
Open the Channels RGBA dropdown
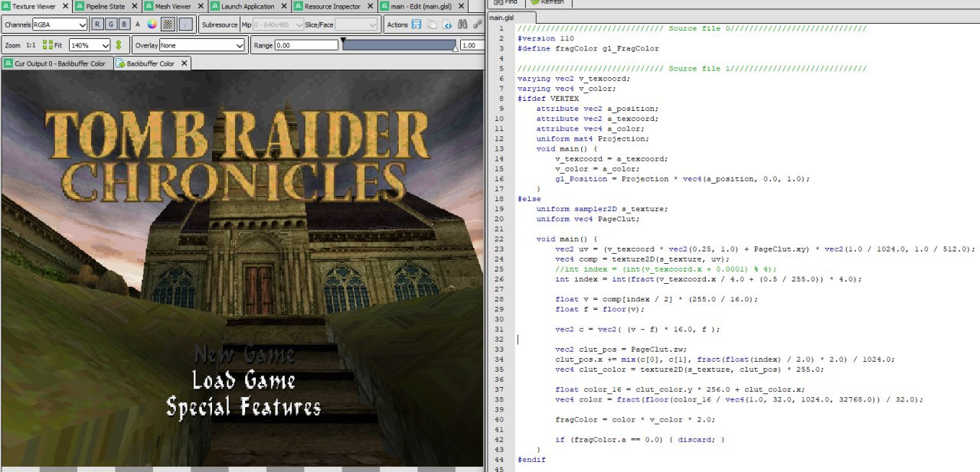(x=60, y=24)
